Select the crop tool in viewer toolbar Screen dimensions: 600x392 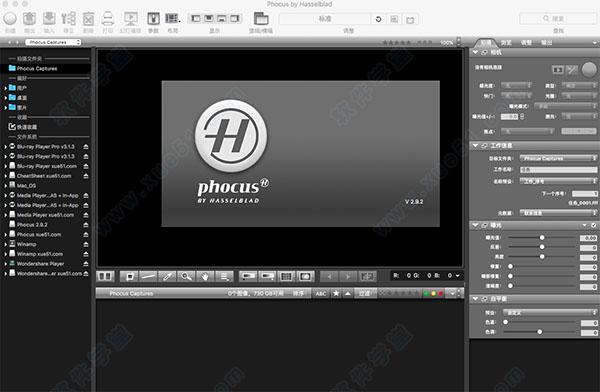[x=129, y=276]
